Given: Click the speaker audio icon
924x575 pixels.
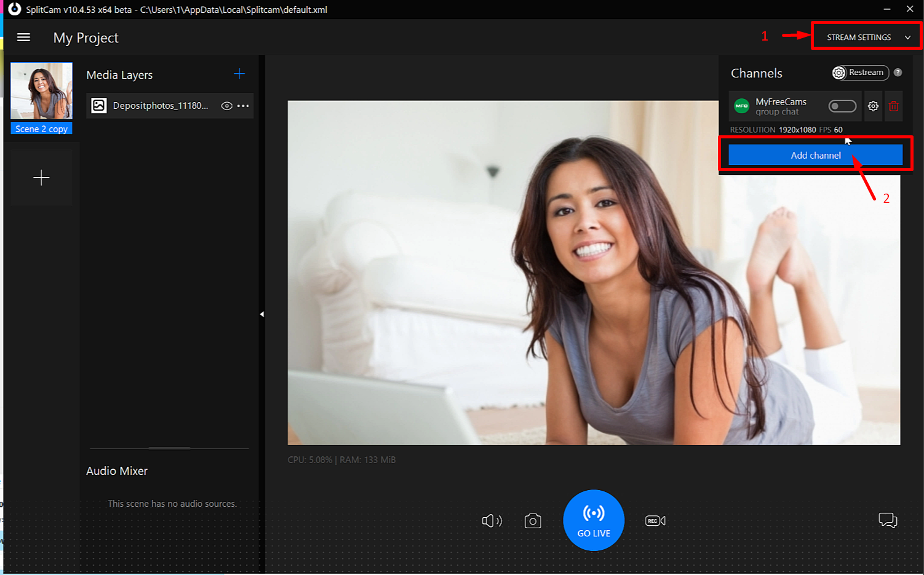Looking at the screenshot, I should coord(492,521).
